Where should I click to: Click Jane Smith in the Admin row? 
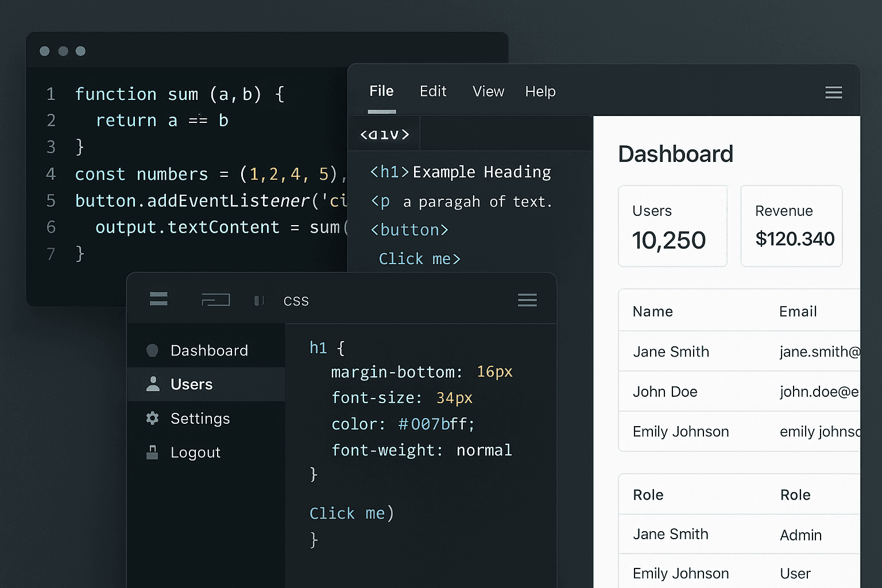671,534
